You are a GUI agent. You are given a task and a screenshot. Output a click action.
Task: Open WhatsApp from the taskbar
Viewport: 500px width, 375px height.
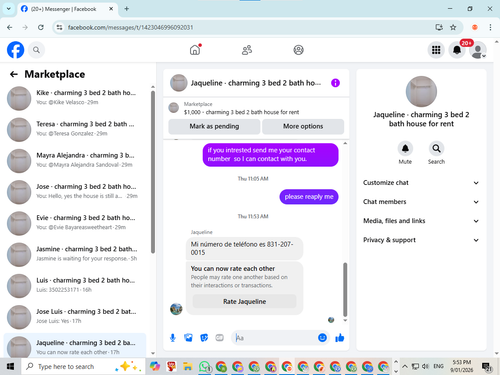(x=204, y=367)
